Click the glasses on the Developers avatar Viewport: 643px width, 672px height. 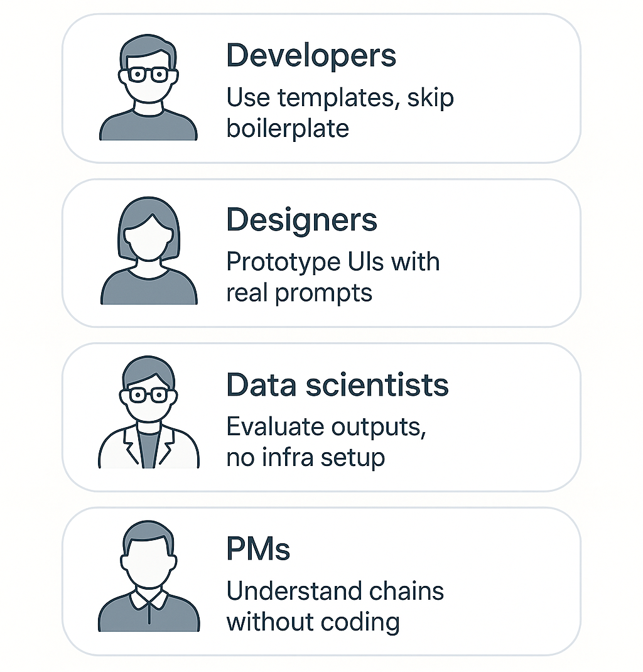coord(148,75)
